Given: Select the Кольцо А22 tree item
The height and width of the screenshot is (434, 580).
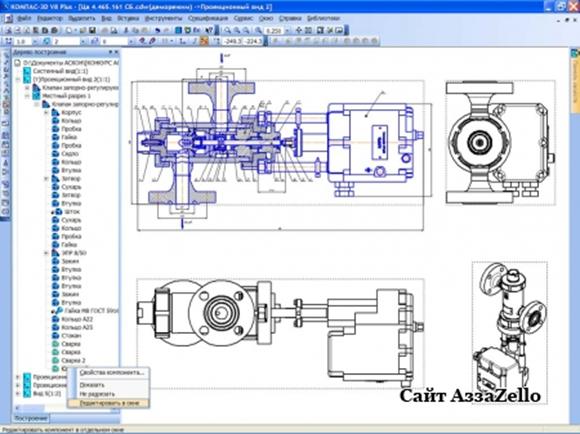Looking at the screenshot, I should 77,319.
